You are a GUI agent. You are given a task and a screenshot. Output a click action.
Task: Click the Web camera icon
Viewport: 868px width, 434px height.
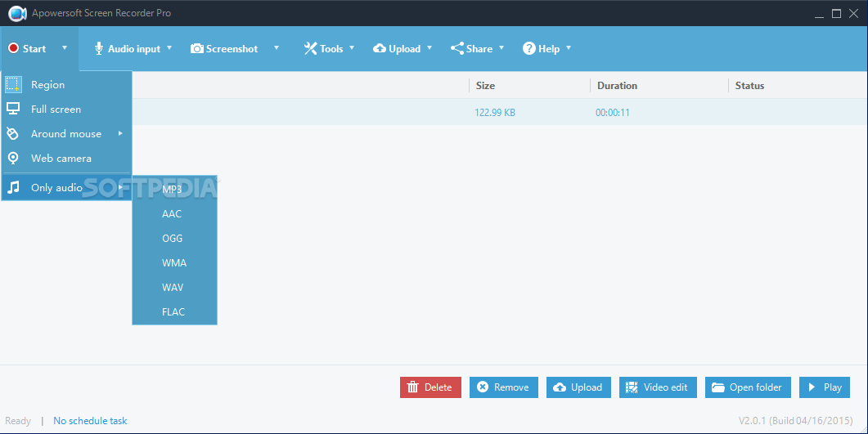(13, 158)
